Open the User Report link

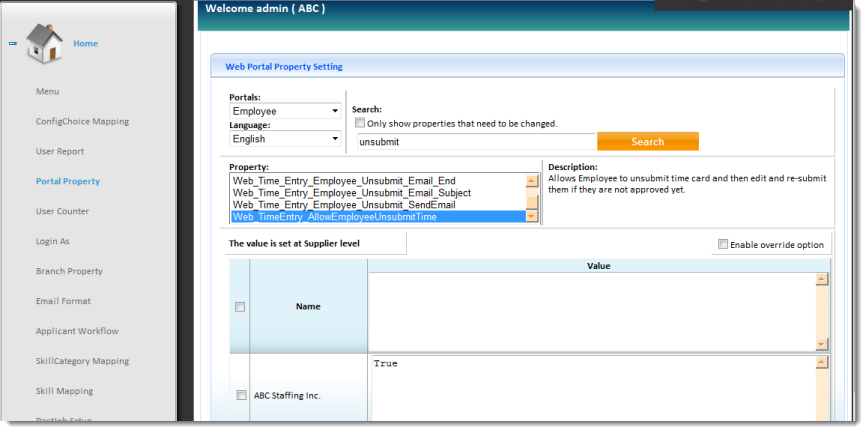tap(60, 152)
